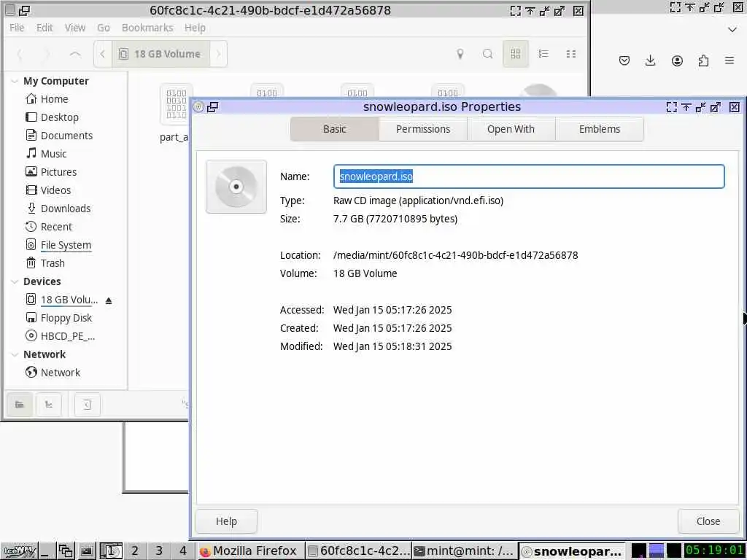Open the Edit menu
The image size is (747, 560).
pyautogui.click(x=44, y=28)
